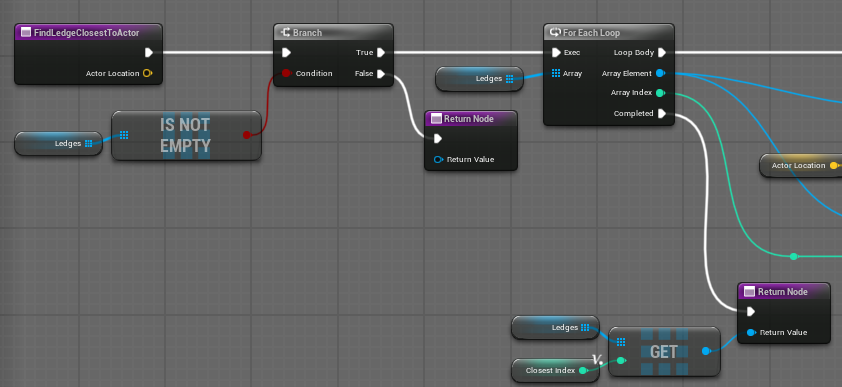
Task: Click the IS NOT EMPTY red output pin
Action: click(246, 135)
